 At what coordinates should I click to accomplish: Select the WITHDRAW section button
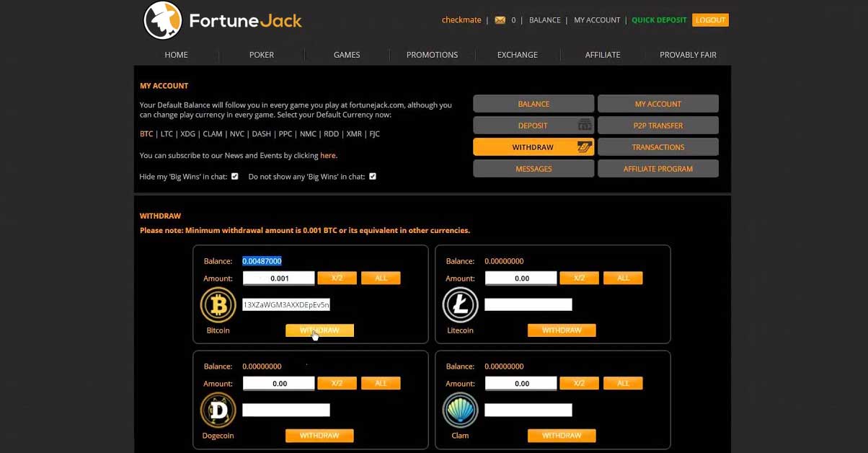point(533,147)
